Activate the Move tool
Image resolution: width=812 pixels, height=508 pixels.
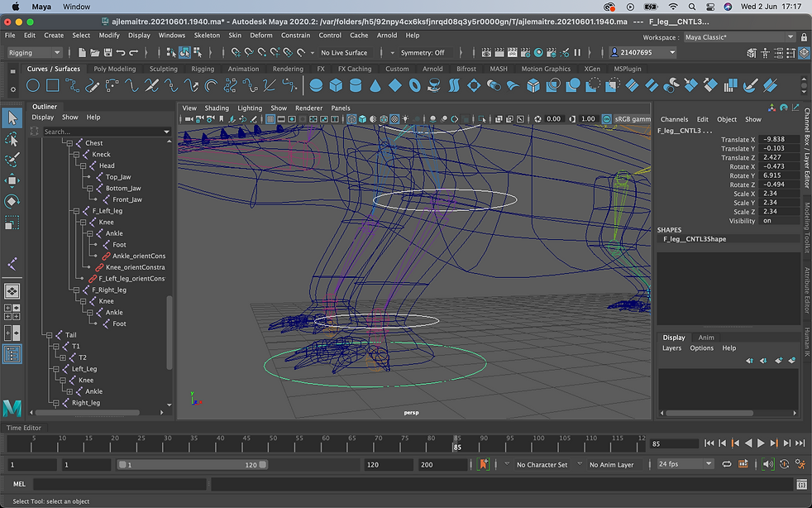click(x=12, y=180)
